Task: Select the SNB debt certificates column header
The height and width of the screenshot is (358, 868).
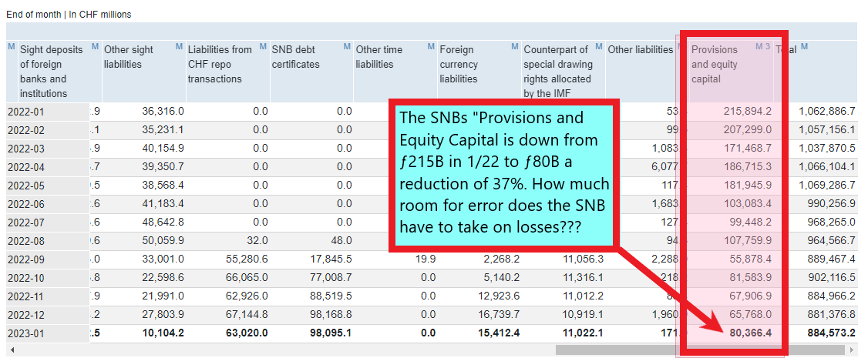Action: tap(295, 57)
